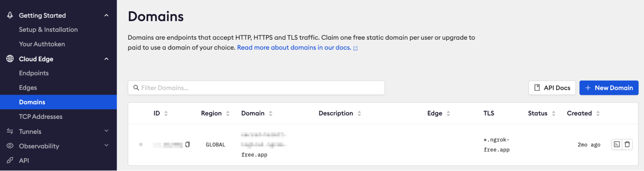Sort domains by Created column arrows

pyautogui.click(x=598, y=113)
